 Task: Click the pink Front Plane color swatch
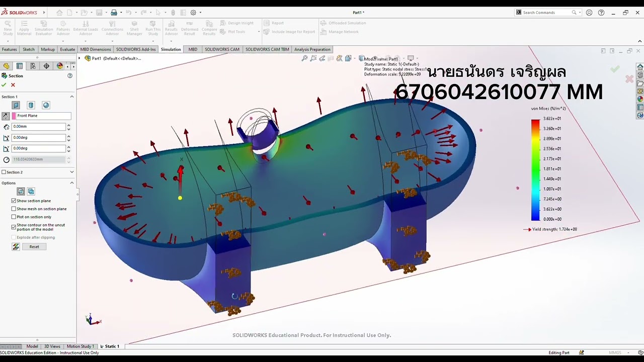click(14, 116)
